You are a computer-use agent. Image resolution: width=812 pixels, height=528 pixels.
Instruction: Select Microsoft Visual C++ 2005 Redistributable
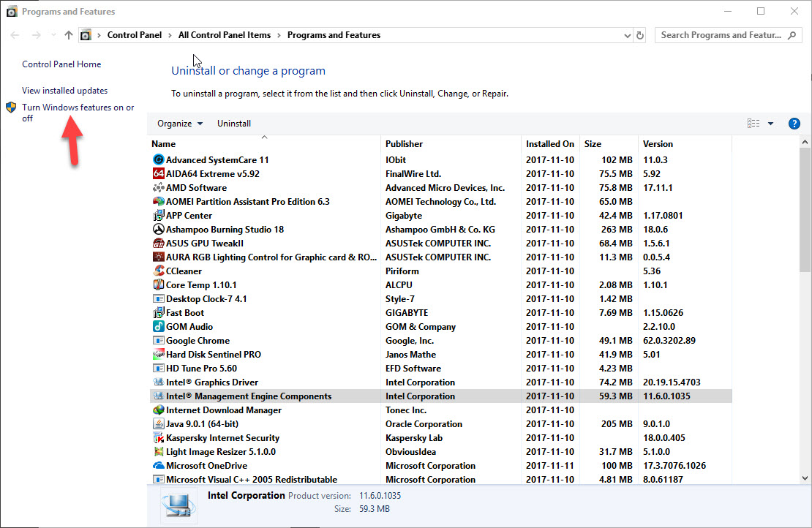click(x=441, y=480)
